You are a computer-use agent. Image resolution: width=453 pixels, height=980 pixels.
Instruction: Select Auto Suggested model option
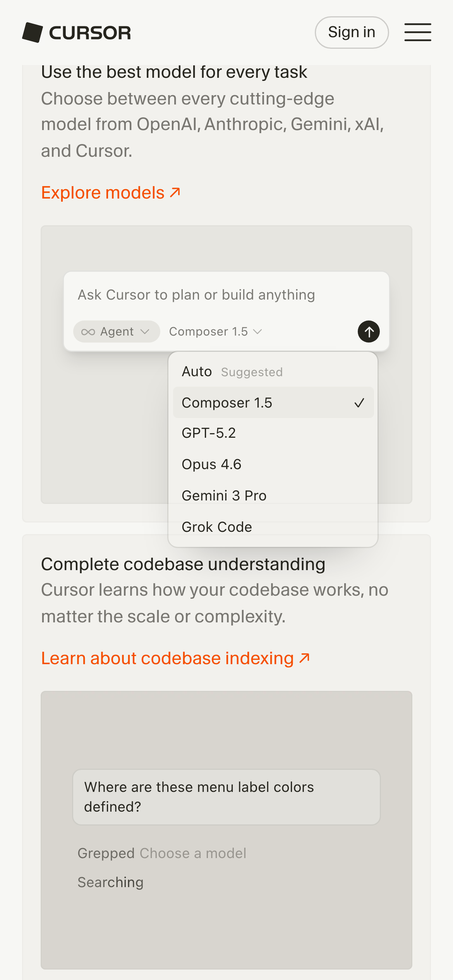[232, 372]
